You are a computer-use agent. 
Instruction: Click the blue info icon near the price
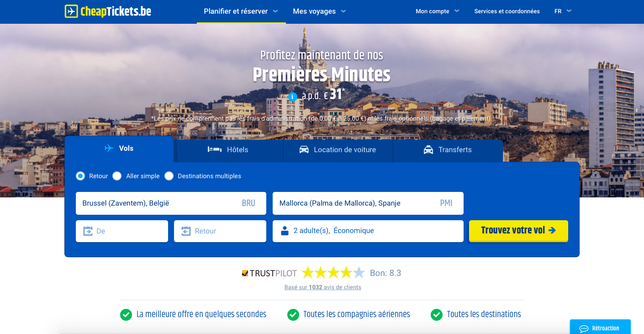coord(293,97)
